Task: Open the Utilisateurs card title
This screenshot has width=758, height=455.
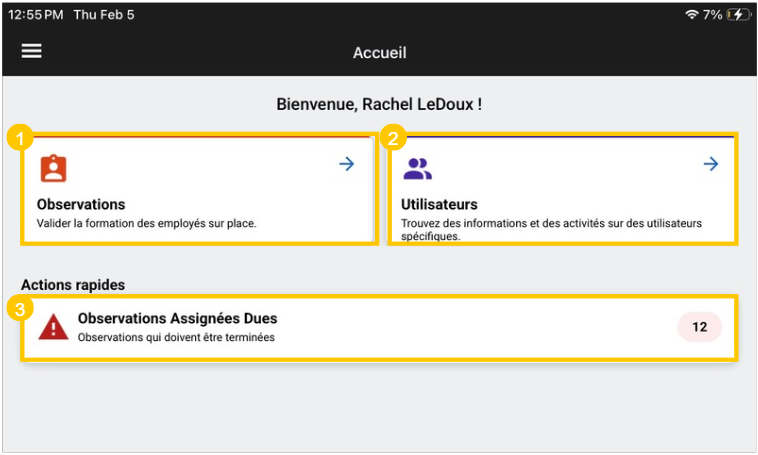Action: (439, 205)
